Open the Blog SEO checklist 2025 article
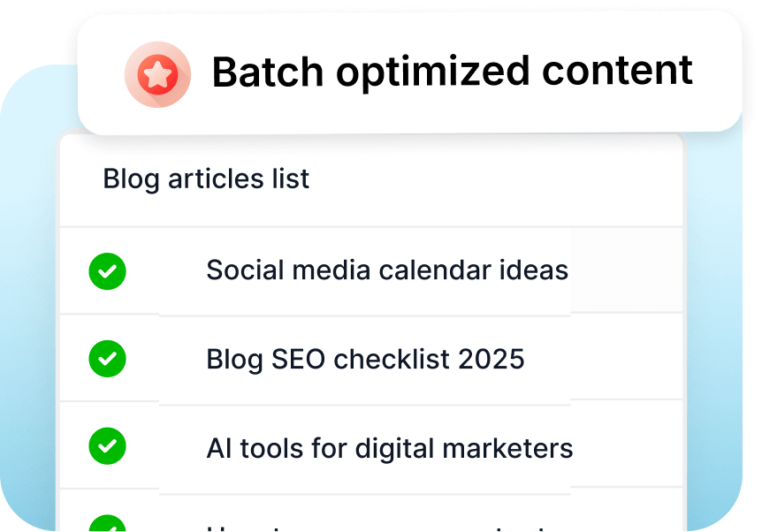Image resolution: width=762 pixels, height=532 pixels. 364,360
